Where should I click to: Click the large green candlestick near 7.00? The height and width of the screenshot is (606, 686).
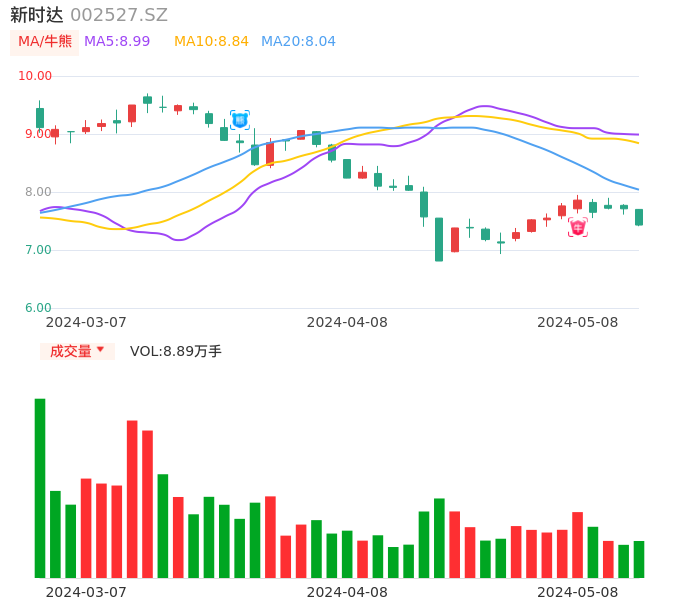pos(439,240)
